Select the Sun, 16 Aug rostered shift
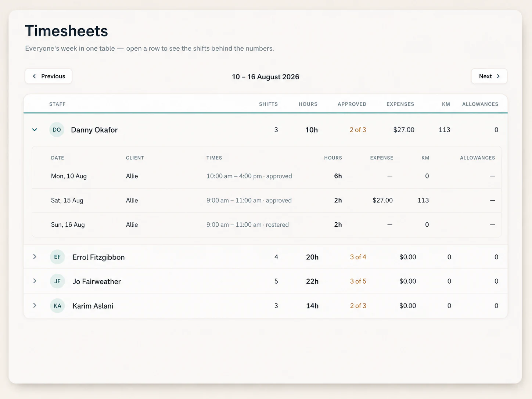The width and height of the screenshot is (532, 399). [267, 225]
